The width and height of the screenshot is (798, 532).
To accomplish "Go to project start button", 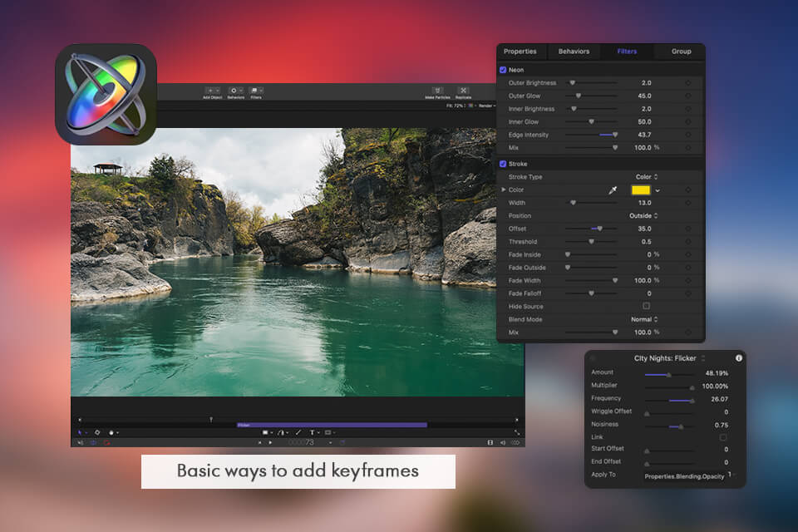I will pyautogui.click(x=259, y=443).
